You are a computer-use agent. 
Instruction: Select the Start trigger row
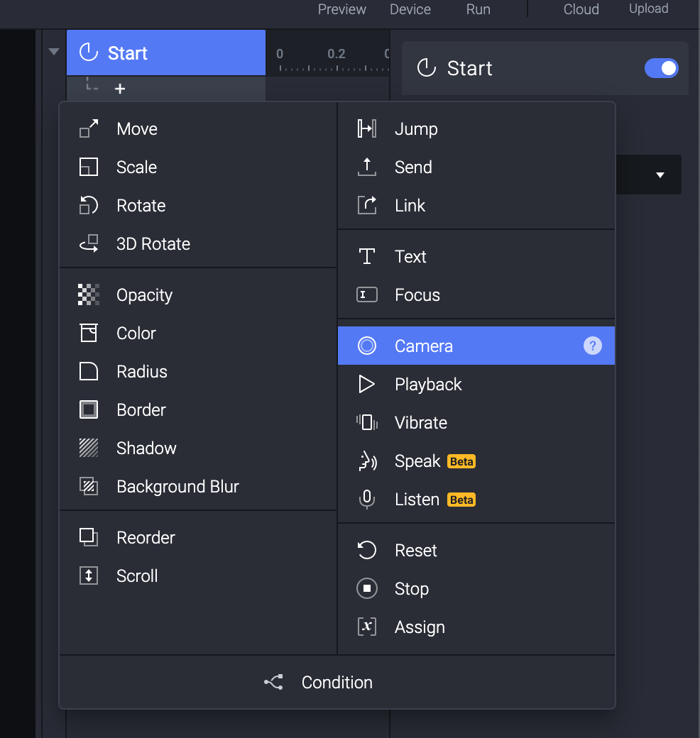(166, 53)
